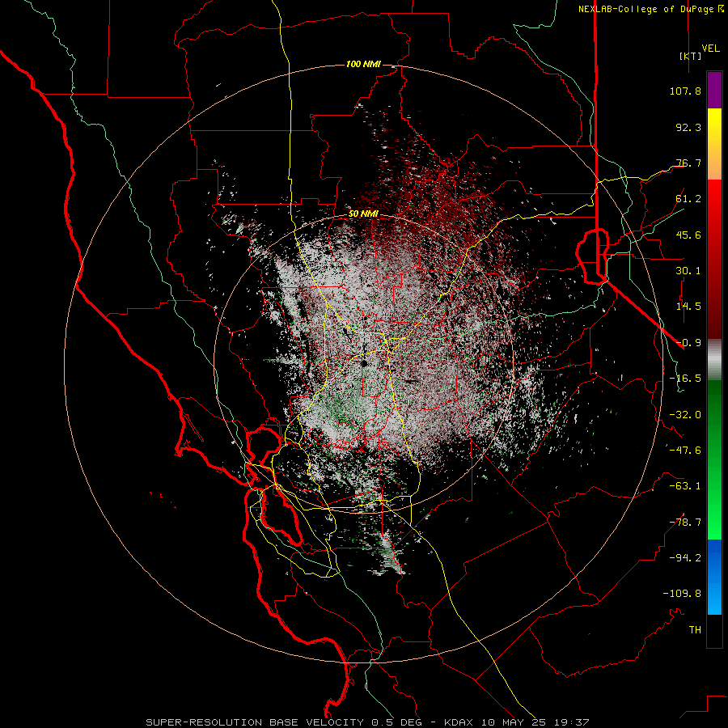Pick the purple segment of the velocity scale
The image size is (728, 728).
click(x=714, y=91)
